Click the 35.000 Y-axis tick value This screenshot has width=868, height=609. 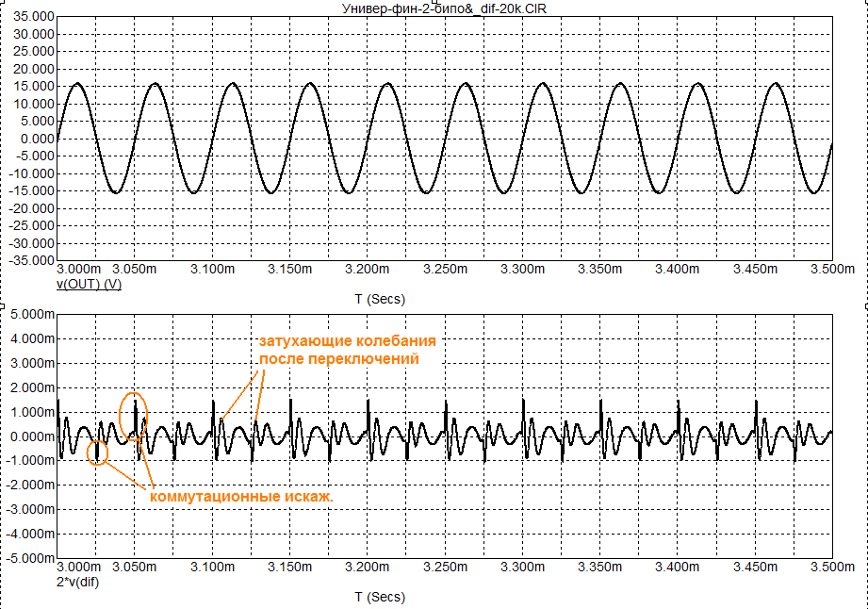tap(34, 17)
